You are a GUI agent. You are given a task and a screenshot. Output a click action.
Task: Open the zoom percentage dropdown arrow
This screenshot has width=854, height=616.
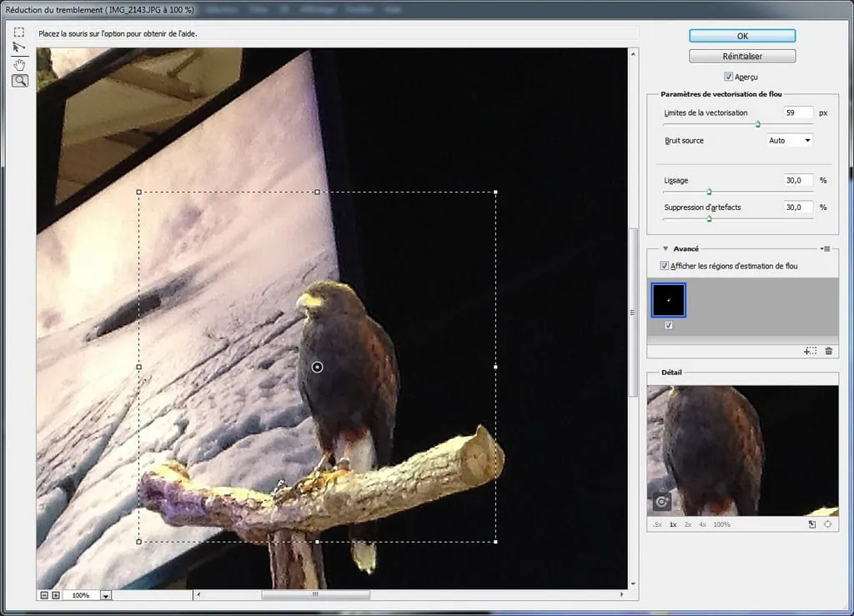(106, 596)
